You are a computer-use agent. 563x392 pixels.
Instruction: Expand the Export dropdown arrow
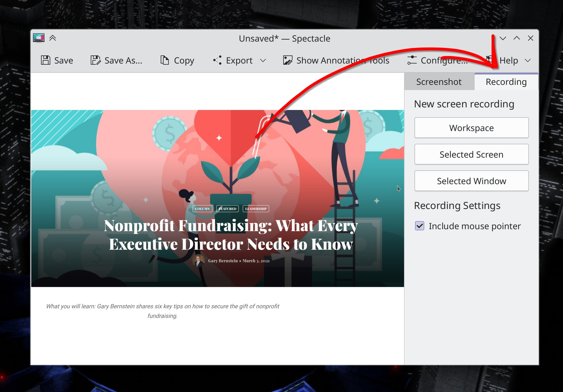[263, 60]
